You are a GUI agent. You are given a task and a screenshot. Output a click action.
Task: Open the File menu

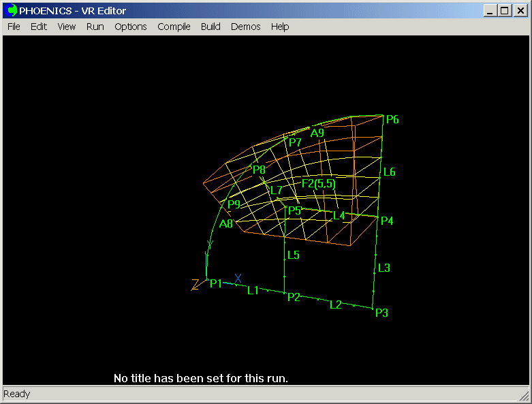tap(14, 27)
